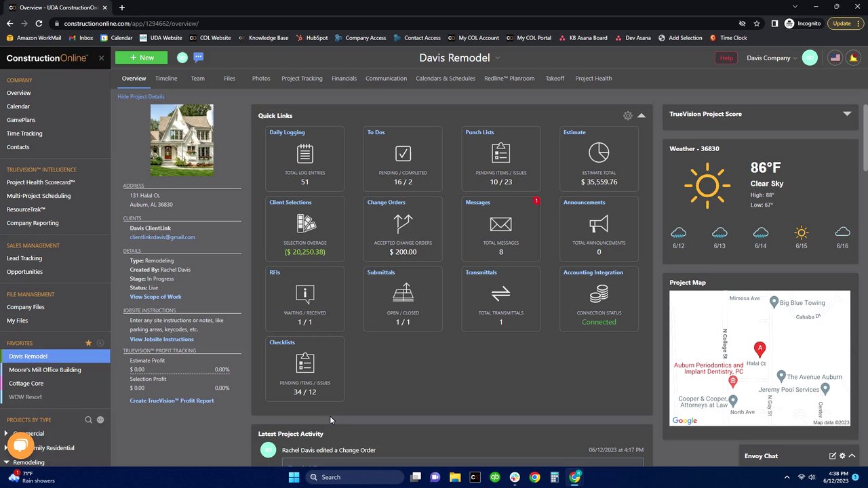The width and height of the screenshot is (868, 488).
Task: Open Time Tracking in sidebar
Action: (24, 134)
